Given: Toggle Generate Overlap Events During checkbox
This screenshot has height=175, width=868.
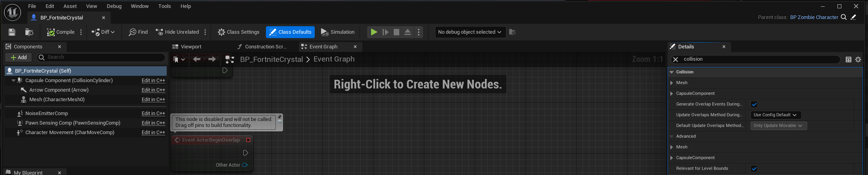Looking at the screenshot, I should click(754, 104).
